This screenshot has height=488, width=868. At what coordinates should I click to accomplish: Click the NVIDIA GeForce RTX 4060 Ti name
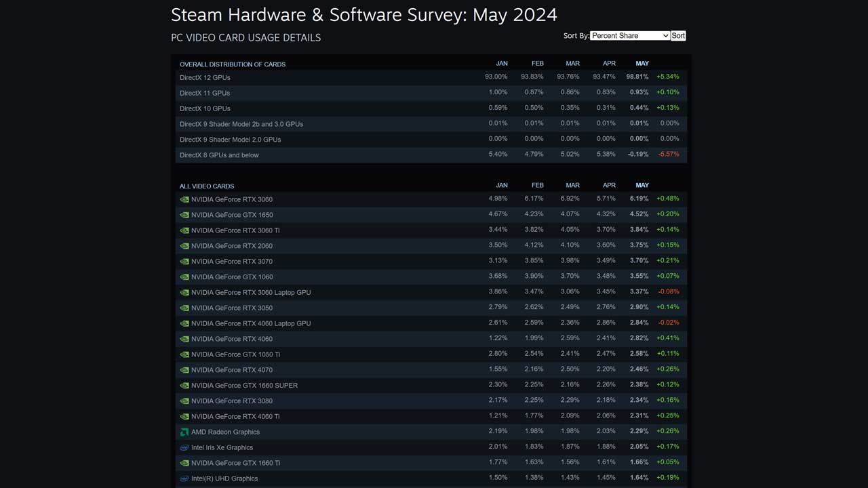point(235,417)
